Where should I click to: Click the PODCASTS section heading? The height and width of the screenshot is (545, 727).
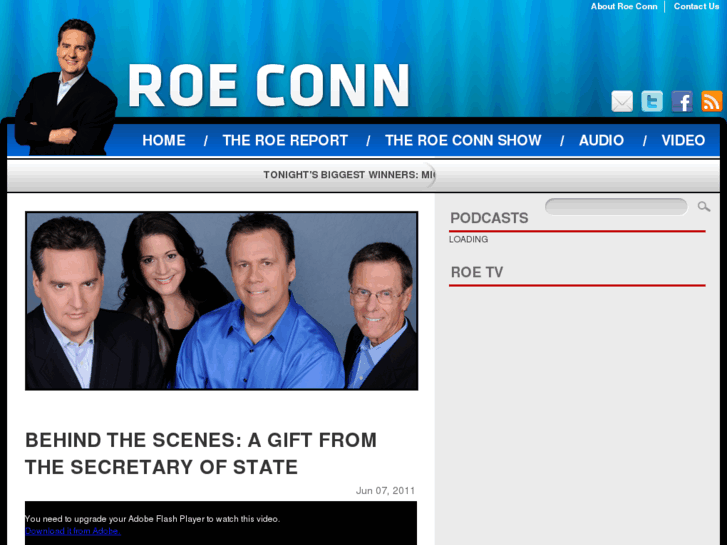click(x=489, y=218)
